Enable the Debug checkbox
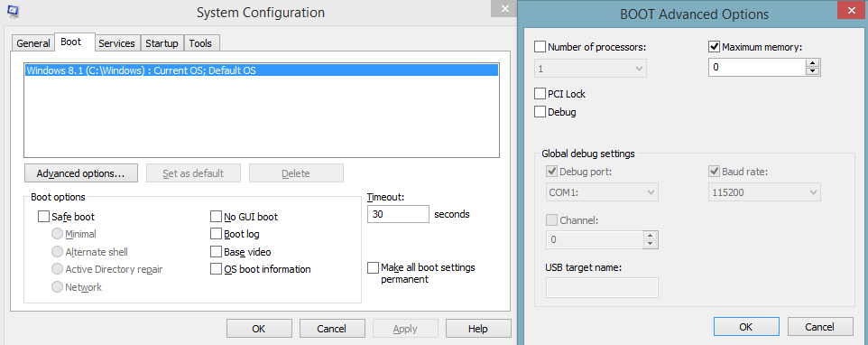 pyautogui.click(x=540, y=112)
